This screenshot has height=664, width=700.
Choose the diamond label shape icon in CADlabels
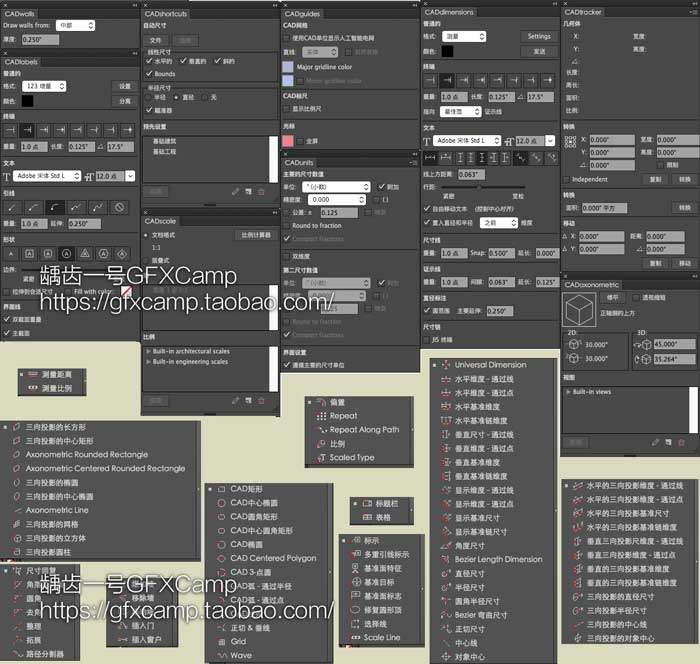[122, 254]
